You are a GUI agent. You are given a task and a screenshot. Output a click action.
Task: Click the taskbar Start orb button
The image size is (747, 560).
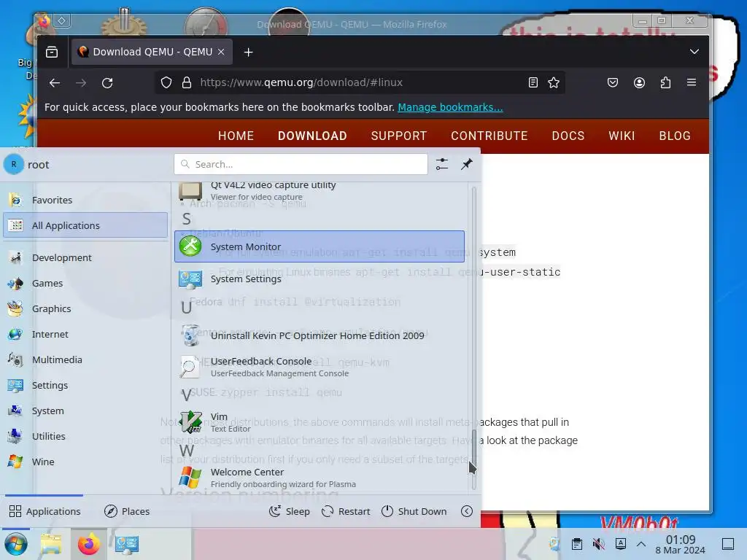pos(16,544)
